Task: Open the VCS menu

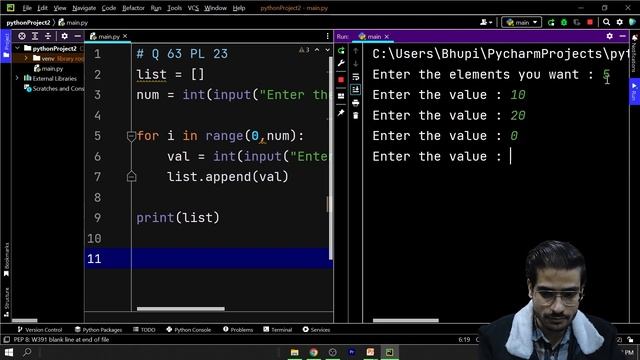Action: tap(193, 8)
